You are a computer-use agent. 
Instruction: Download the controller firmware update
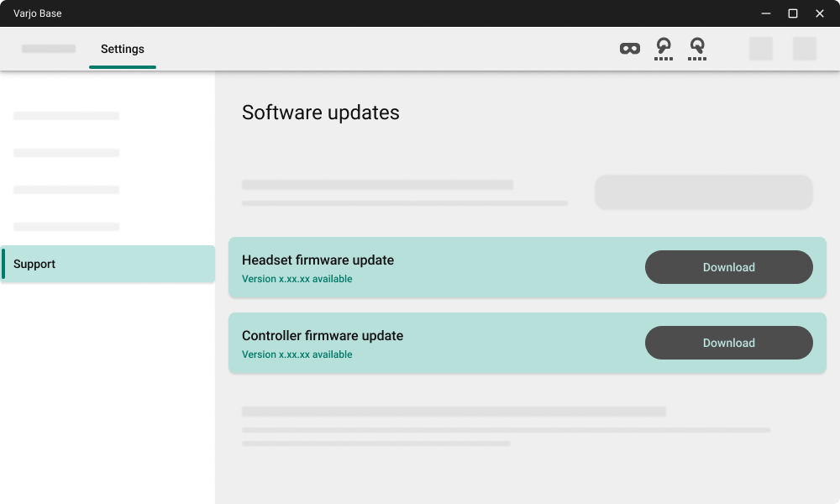(728, 343)
